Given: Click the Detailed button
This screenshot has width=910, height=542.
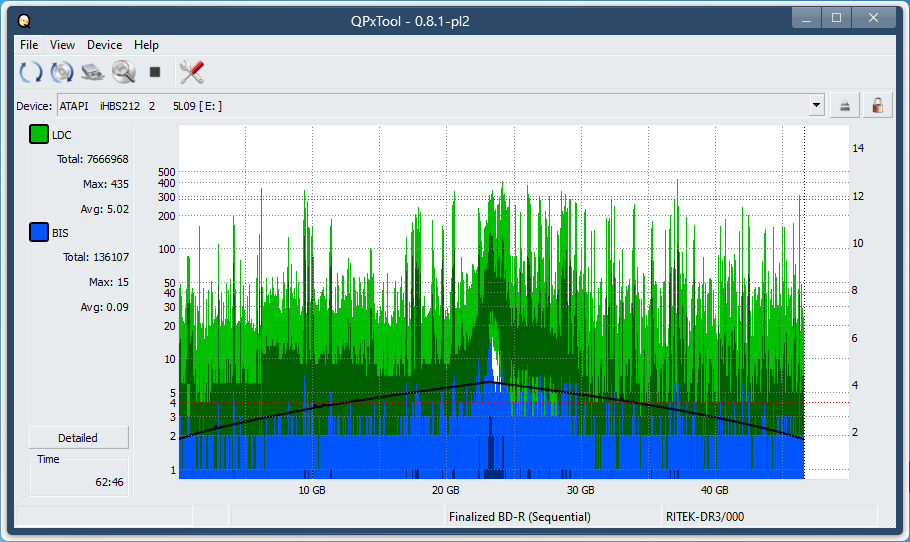Looking at the screenshot, I should point(78,438).
